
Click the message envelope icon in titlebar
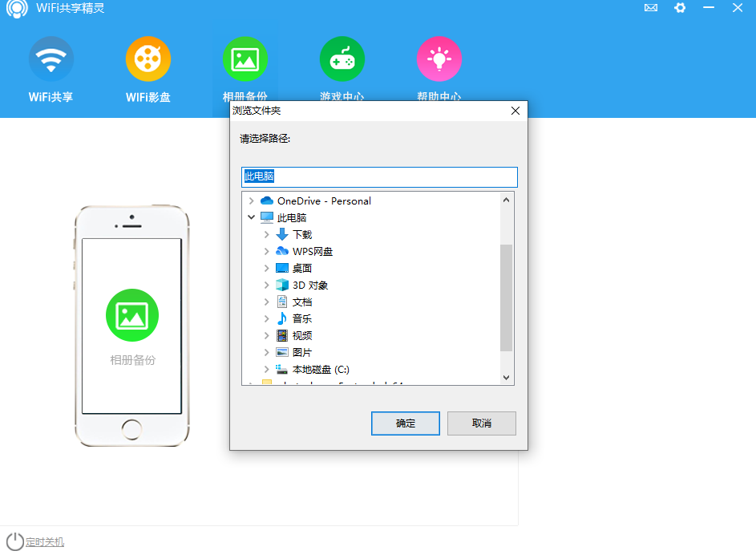(x=650, y=8)
